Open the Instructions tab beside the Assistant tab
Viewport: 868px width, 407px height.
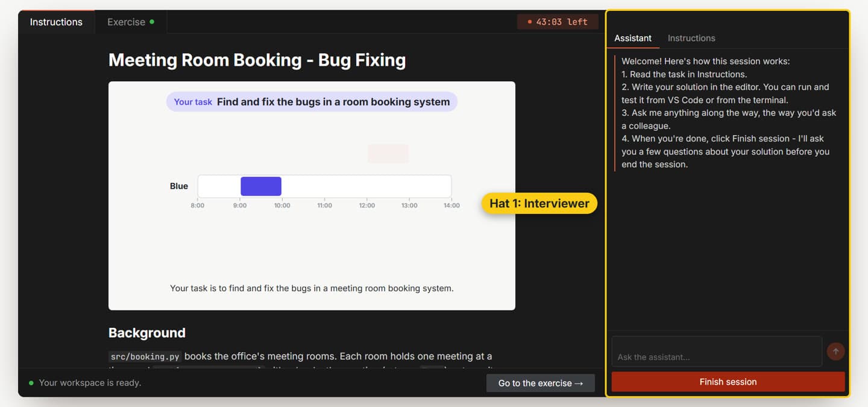691,38
